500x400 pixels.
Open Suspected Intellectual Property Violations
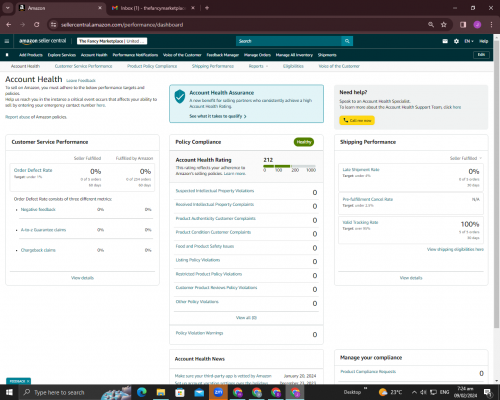tap(215, 191)
